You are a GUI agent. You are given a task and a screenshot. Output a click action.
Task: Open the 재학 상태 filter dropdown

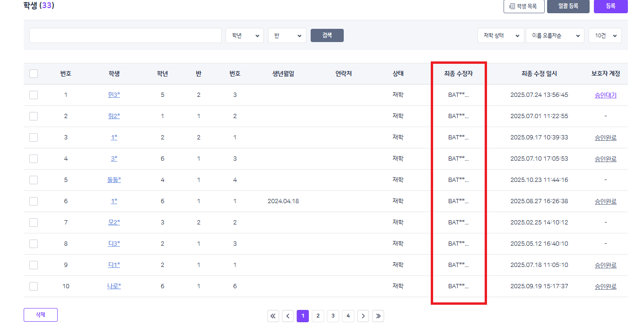pos(500,35)
